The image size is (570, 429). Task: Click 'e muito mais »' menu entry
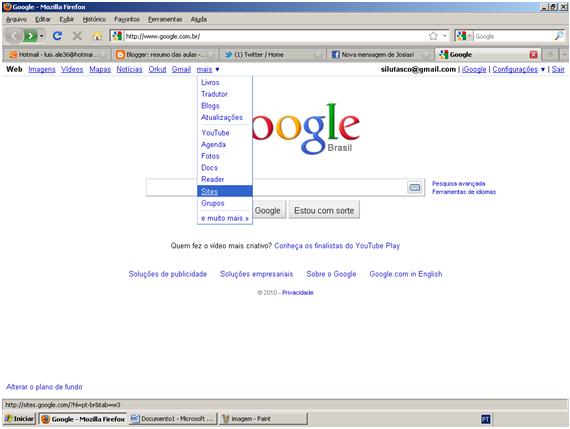click(225, 218)
